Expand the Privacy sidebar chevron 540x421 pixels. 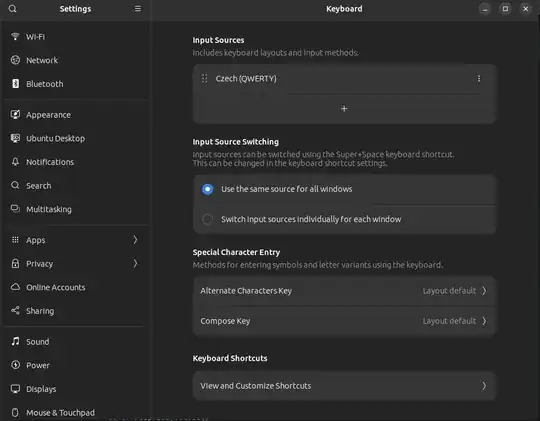tap(135, 264)
